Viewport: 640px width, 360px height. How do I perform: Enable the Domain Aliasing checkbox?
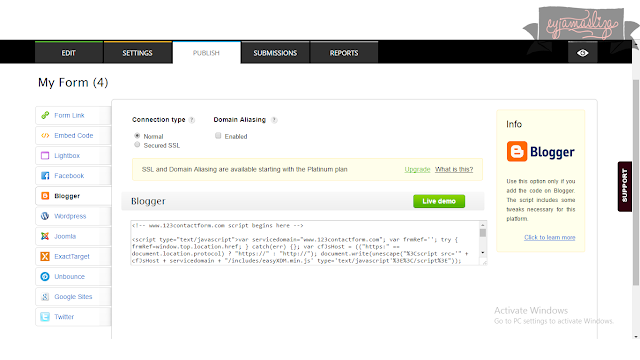218,136
